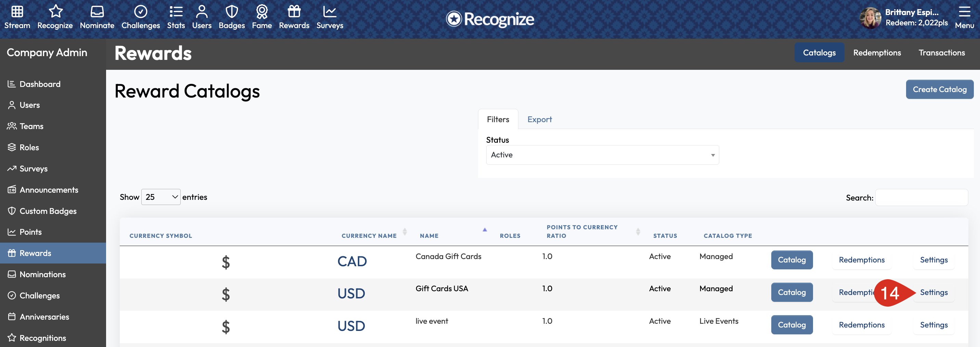Image resolution: width=980 pixels, height=347 pixels.
Task: Select the Filters tab
Action: click(x=498, y=119)
